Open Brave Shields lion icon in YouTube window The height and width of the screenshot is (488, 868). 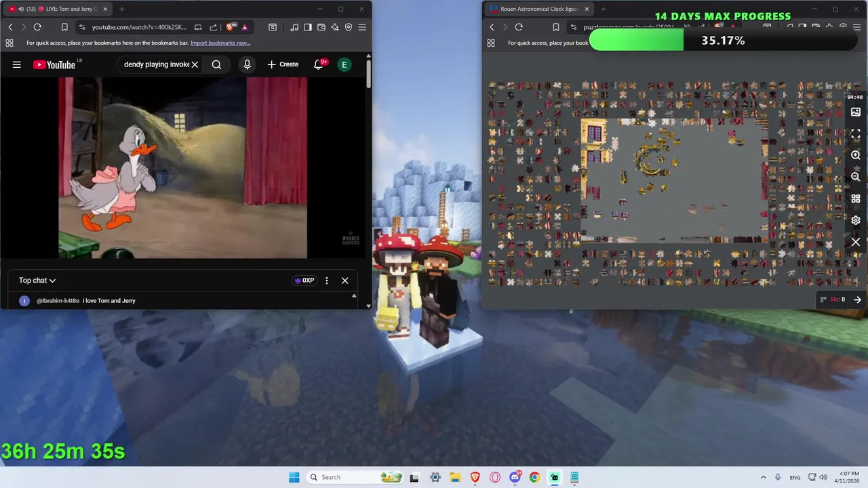pyautogui.click(x=231, y=27)
